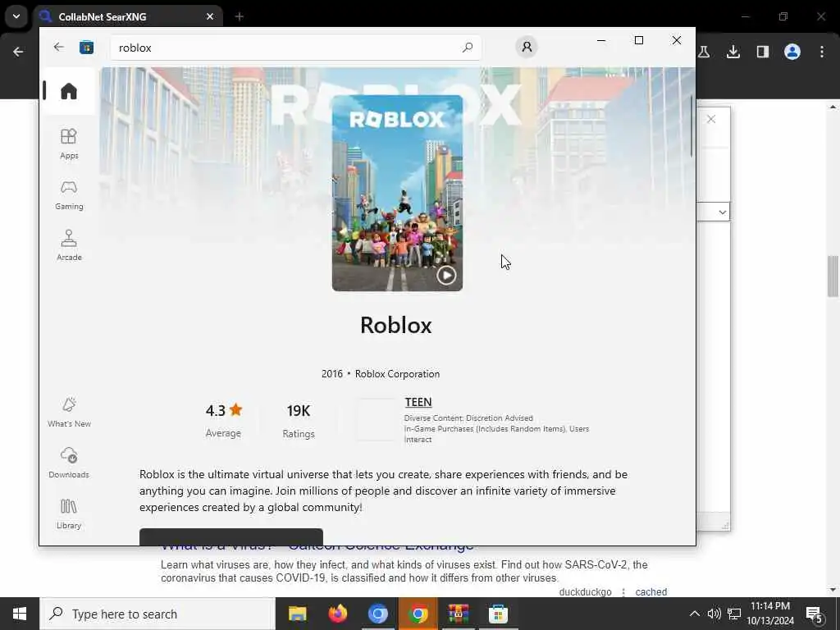Image resolution: width=840 pixels, height=630 pixels.
Task: Select the CollabNet SearXNG browser tab
Action: 129,16
